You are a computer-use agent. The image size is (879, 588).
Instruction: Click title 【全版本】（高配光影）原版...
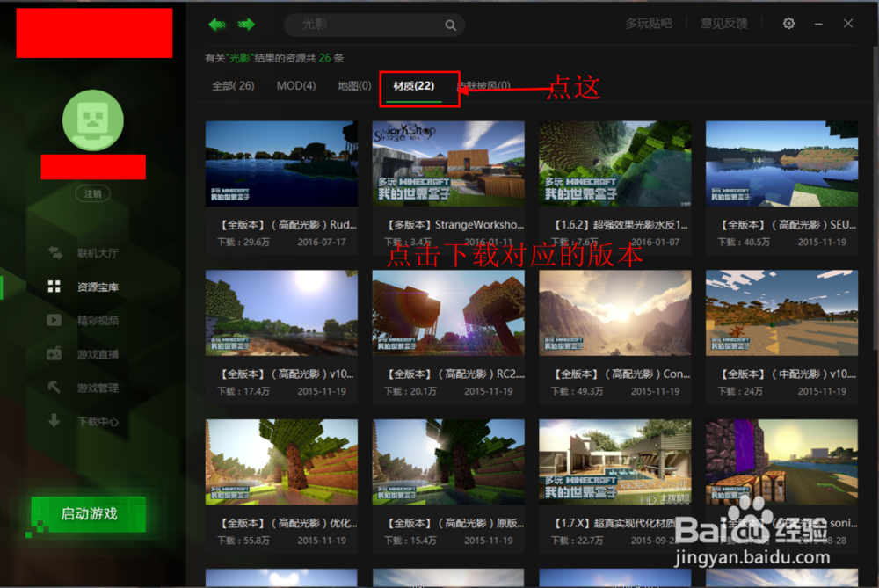pyautogui.click(x=454, y=523)
